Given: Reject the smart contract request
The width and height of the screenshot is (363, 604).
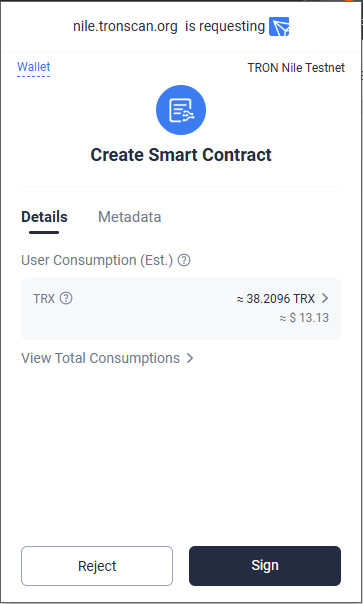Looking at the screenshot, I should click(97, 566).
